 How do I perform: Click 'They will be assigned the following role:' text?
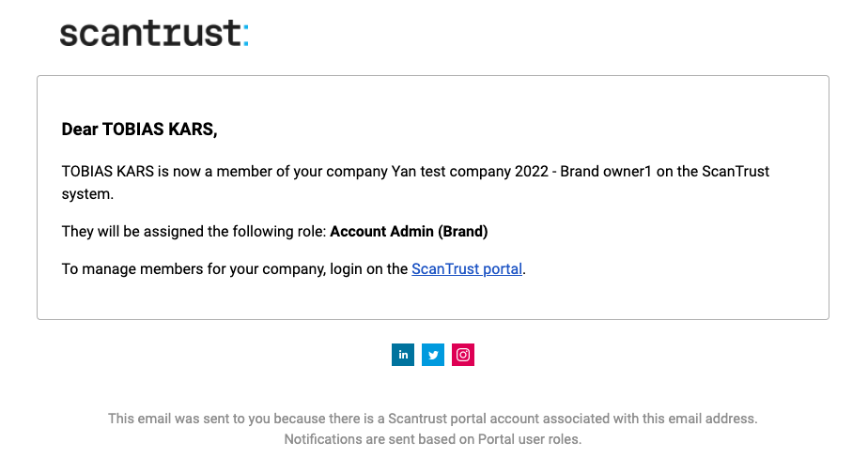click(194, 231)
